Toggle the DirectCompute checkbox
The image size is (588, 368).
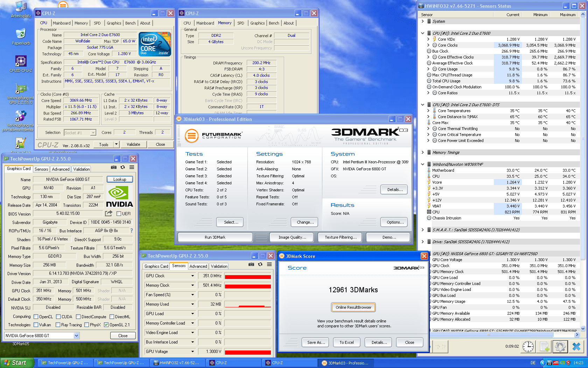click(x=78, y=316)
